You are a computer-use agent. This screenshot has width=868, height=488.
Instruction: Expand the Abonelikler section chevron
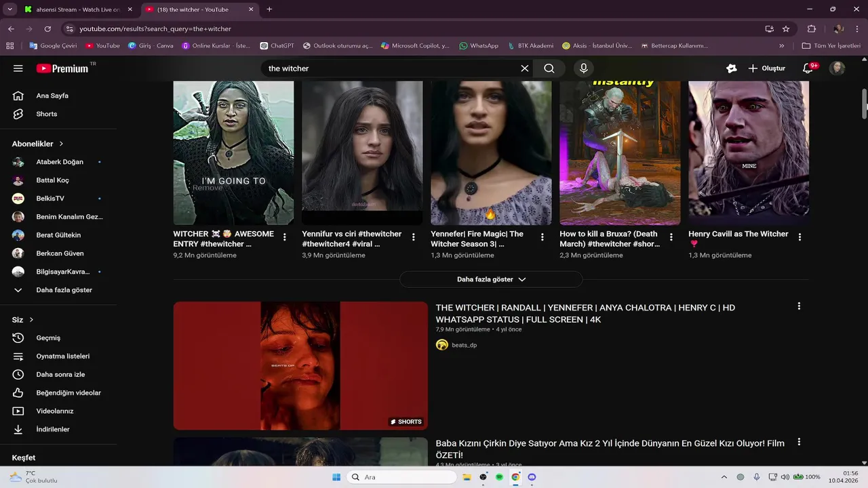click(x=61, y=144)
